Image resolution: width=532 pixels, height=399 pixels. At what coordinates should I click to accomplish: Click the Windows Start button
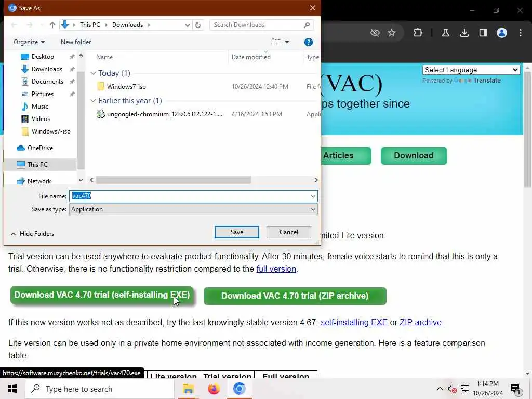point(12,389)
